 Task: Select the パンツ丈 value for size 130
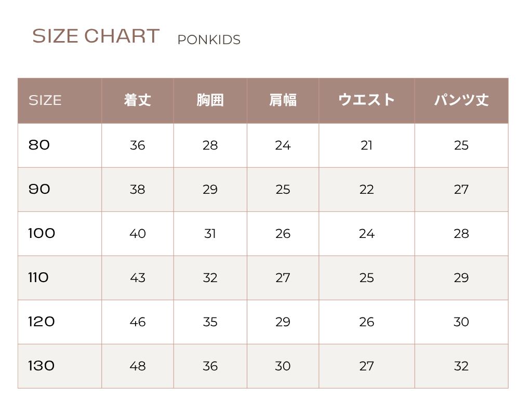[x=461, y=366]
